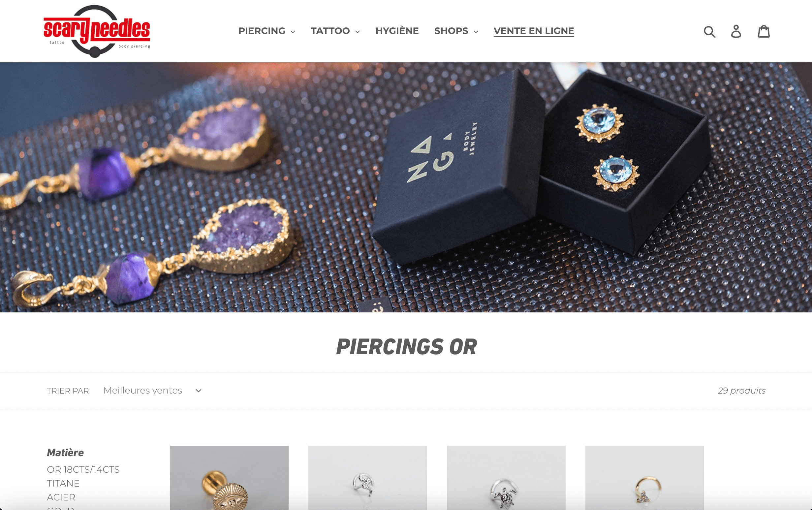Screen dimensions: 812x510
Task: Filter by TITANE material
Action: tap(63, 483)
